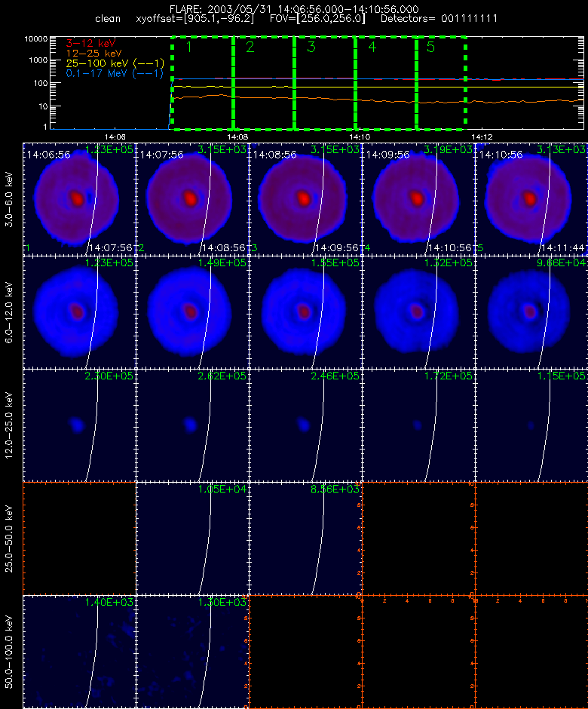The height and width of the screenshot is (709, 588).
Task: Select the orange 12-25 keV legend entry
Action: click(93, 54)
